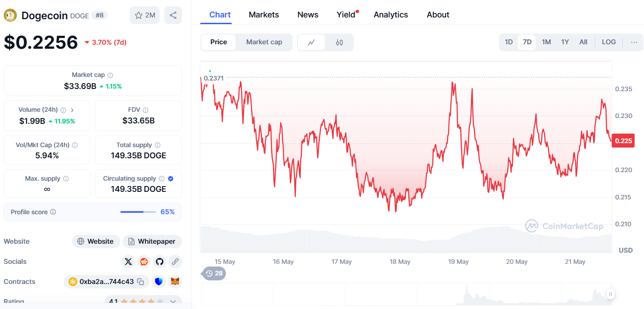Copy the contract address 0xba2a...744c43

coord(140,282)
